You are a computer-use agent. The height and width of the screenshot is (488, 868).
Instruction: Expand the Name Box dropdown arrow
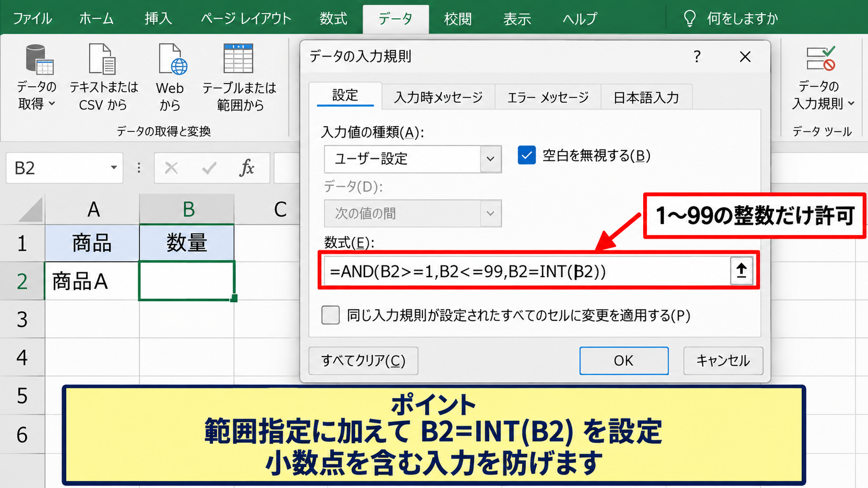pos(114,168)
